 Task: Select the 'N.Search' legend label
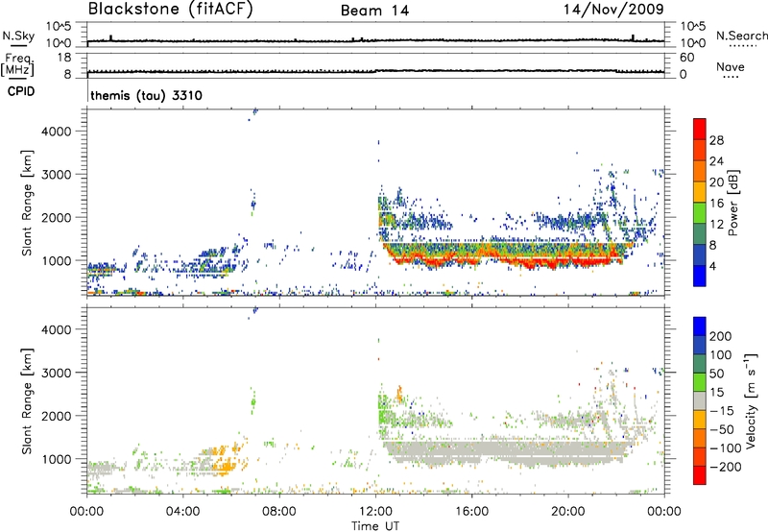[x=741, y=36]
